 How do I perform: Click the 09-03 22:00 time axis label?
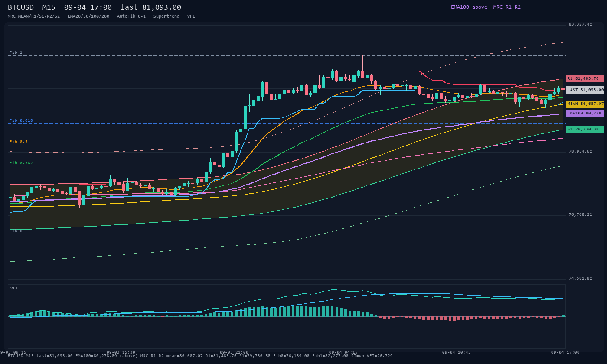[234, 352]
